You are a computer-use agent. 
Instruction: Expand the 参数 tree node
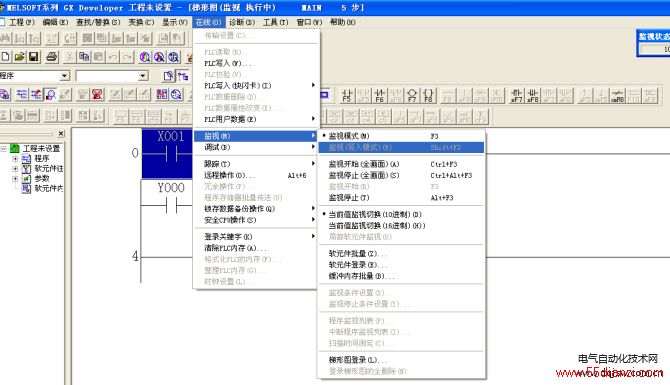coord(15,179)
